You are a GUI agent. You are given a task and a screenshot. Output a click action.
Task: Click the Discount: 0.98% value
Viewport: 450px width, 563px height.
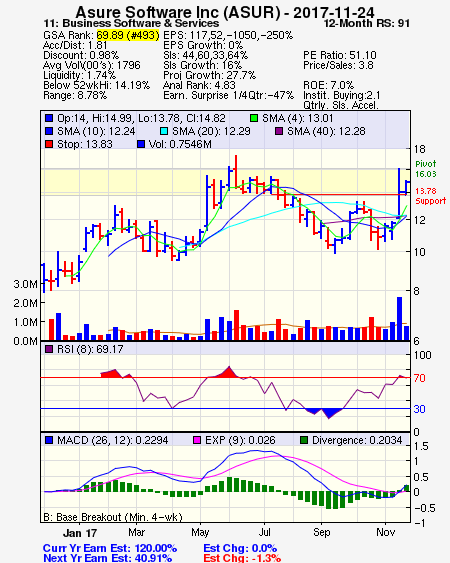[x=81, y=55]
